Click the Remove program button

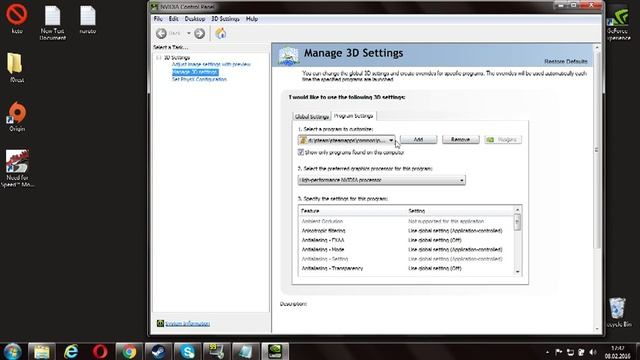click(460, 140)
